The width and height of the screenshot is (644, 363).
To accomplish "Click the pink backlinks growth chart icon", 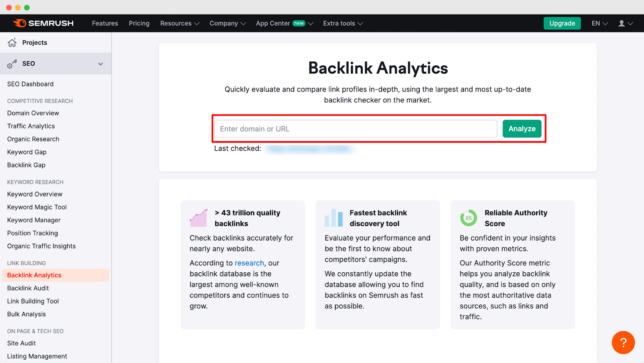I will click(x=198, y=217).
